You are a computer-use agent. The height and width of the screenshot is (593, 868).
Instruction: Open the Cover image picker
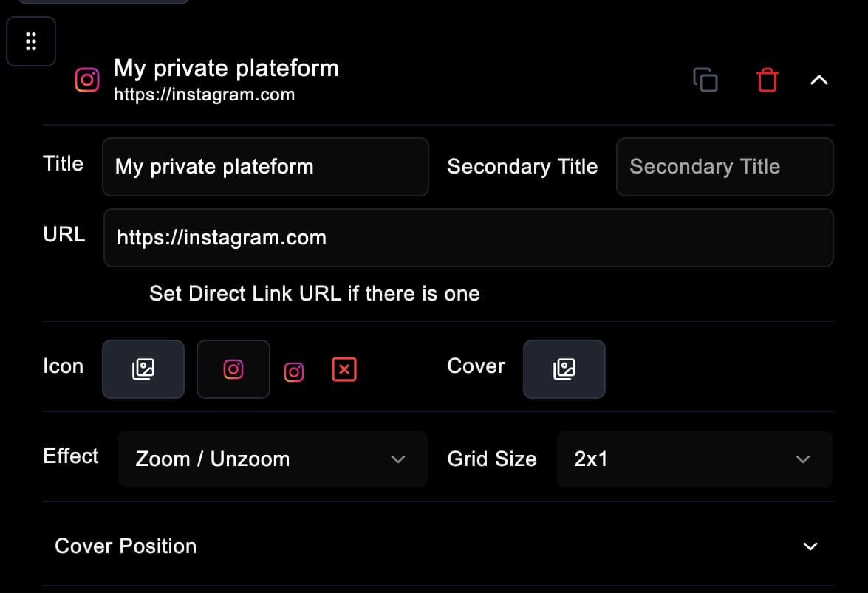pyautogui.click(x=564, y=369)
